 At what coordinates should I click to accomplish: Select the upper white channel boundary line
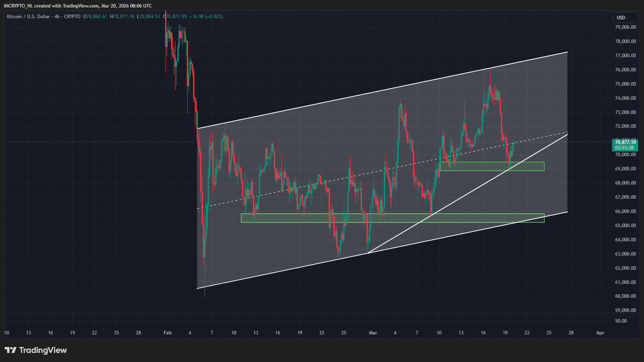click(355, 97)
